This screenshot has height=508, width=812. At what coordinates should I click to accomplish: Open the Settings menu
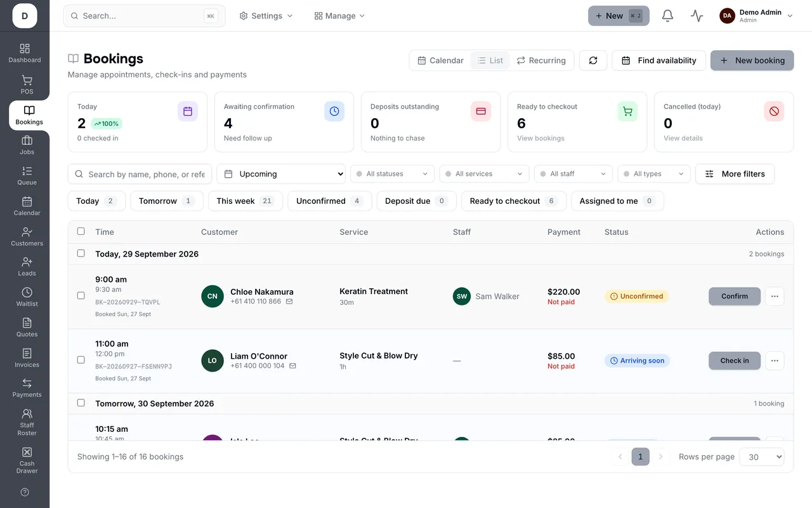[x=266, y=16]
